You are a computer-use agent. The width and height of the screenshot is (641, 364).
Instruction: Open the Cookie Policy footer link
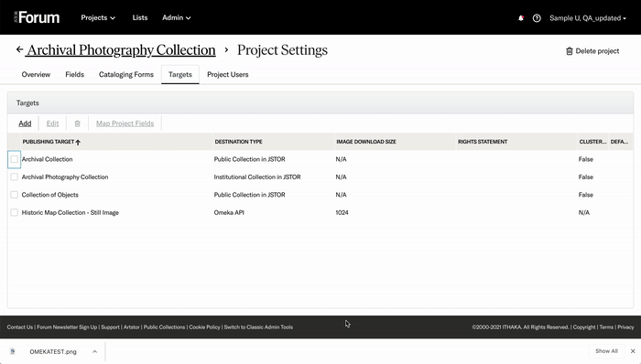coord(204,327)
